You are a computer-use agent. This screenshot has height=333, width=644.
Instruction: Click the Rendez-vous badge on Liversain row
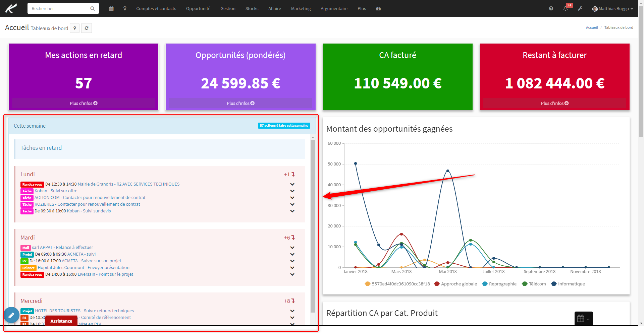click(x=32, y=274)
